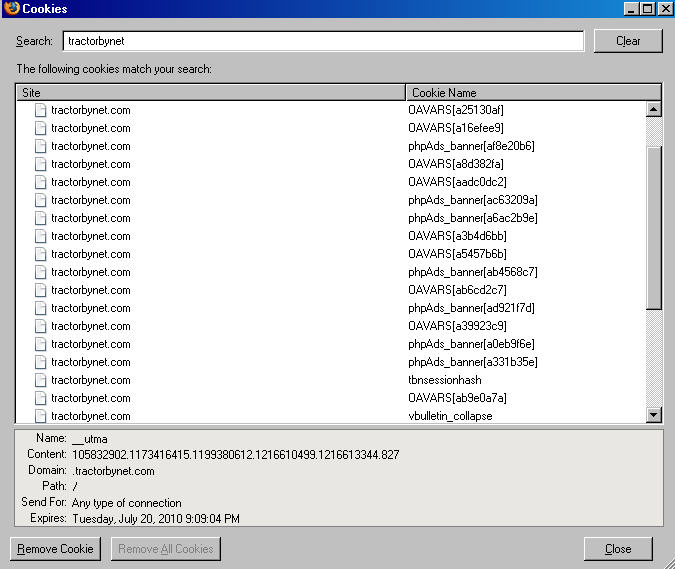
Task: Minimize the Cookies window
Action: (631, 9)
